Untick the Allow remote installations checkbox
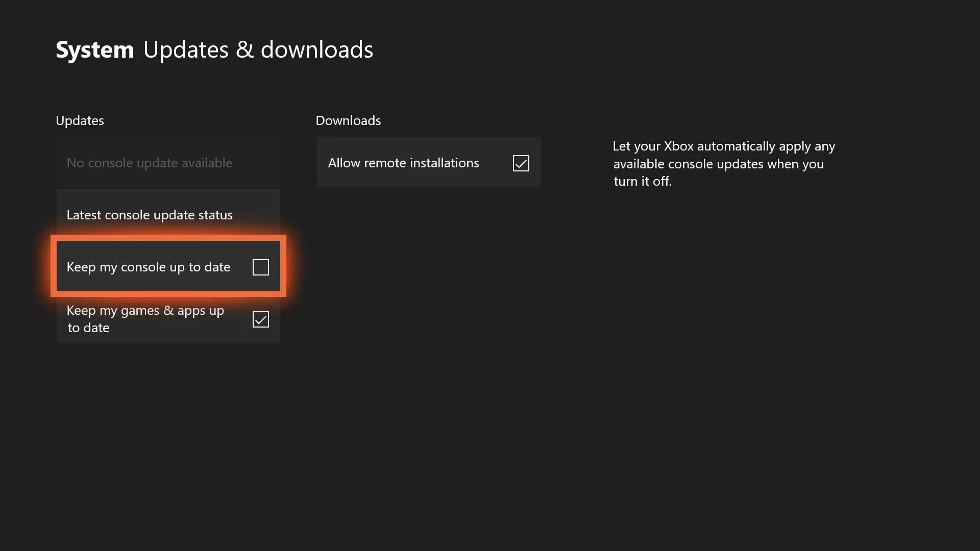This screenshot has height=551, width=980. pyautogui.click(x=521, y=163)
